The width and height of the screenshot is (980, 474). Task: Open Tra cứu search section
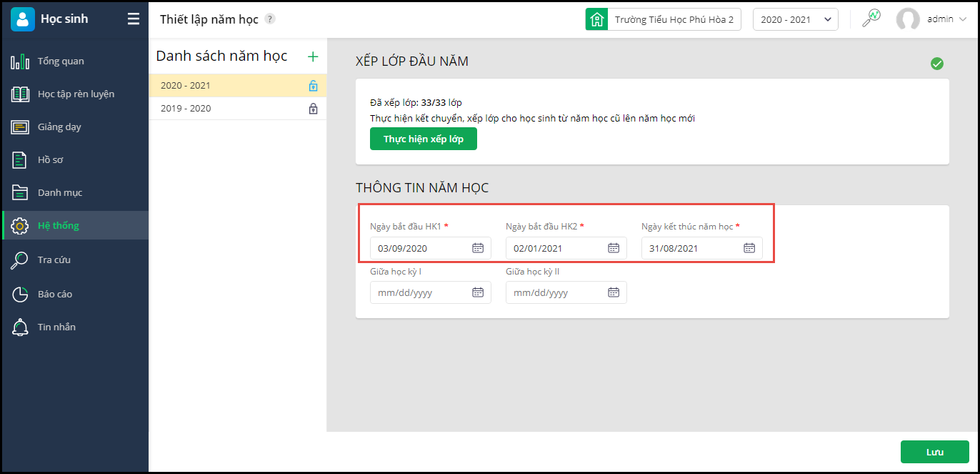75,260
